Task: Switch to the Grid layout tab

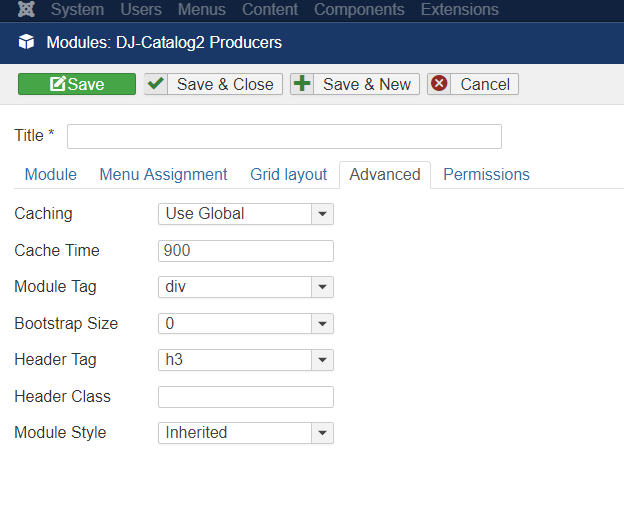Action: pyautogui.click(x=289, y=175)
